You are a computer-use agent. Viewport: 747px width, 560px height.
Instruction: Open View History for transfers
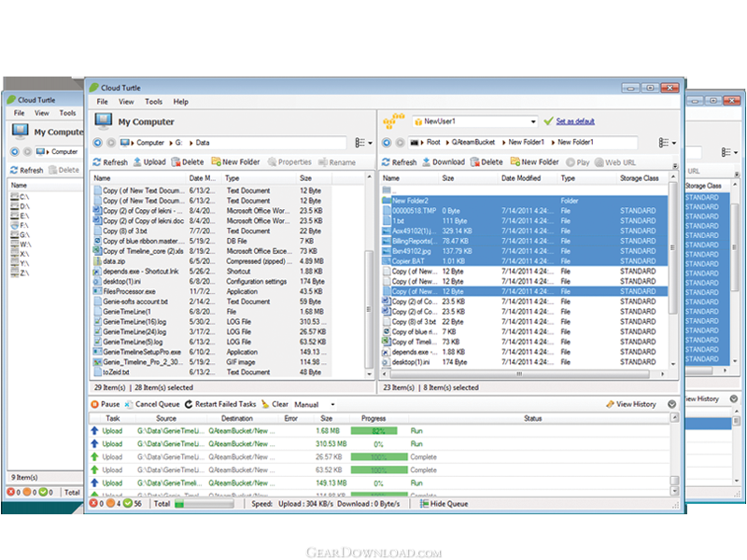pyautogui.click(x=631, y=404)
